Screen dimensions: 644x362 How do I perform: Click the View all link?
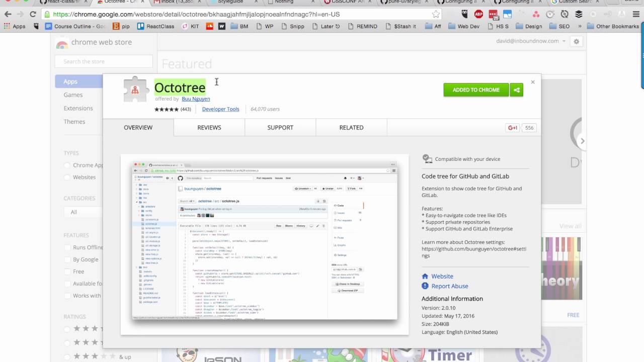(570, 226)
